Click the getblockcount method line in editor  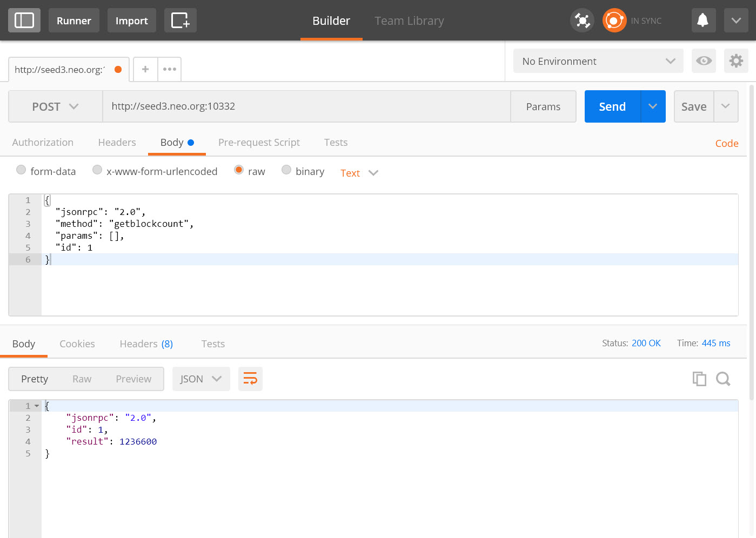tap(124, 224)
